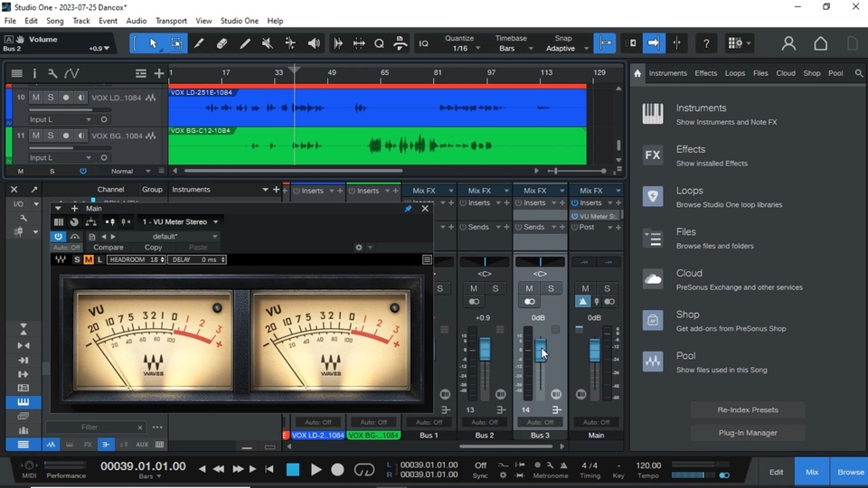Open the VU meter plugin menu icon
868x488 pixels.
[427, 259]
